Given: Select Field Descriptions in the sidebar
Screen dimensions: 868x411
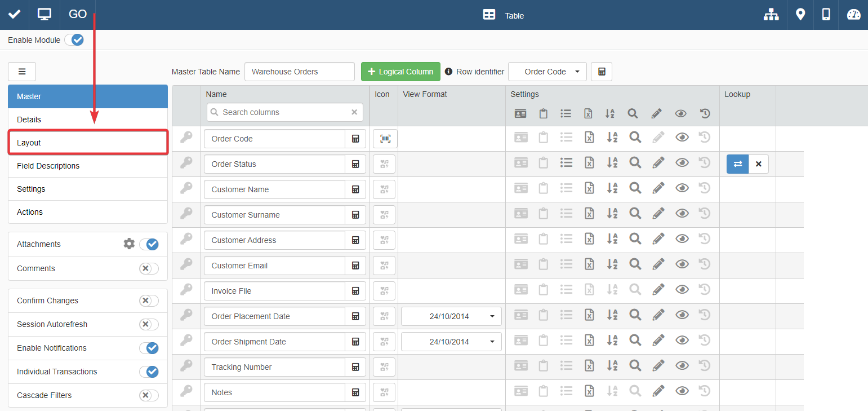Looking at the screenshot, I should tap(88, 166).
